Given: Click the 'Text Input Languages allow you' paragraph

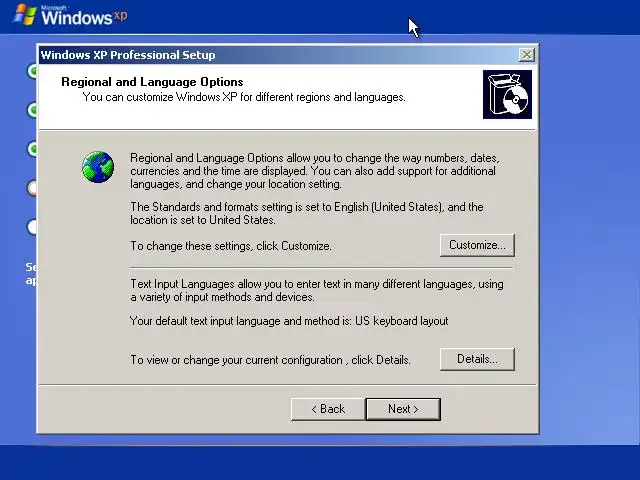Looking at the screenshot, I should coord(317,290).
